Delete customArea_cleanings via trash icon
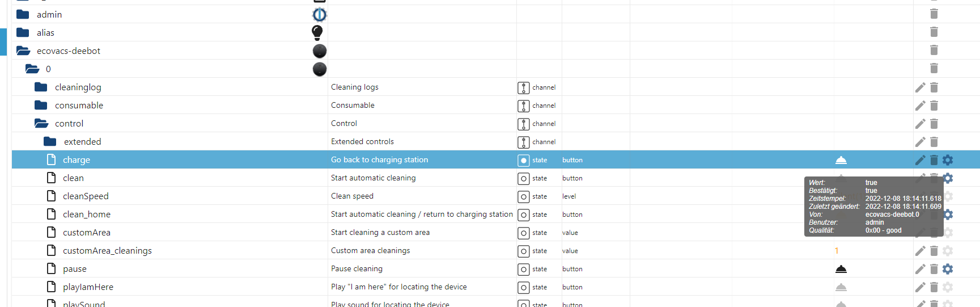This screenshot has width=980, height=307. point(934,251)
